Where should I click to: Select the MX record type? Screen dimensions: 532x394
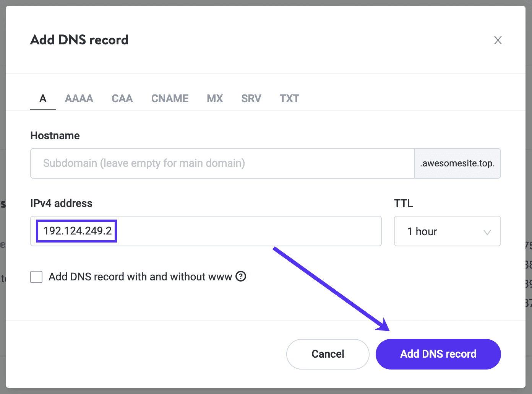point(214,98)
